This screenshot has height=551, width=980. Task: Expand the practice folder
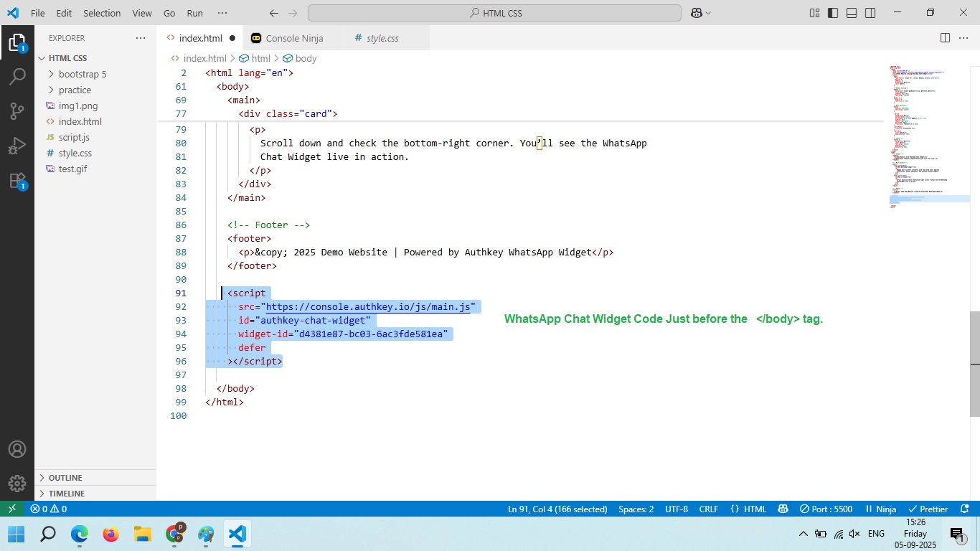click(95, 90)
